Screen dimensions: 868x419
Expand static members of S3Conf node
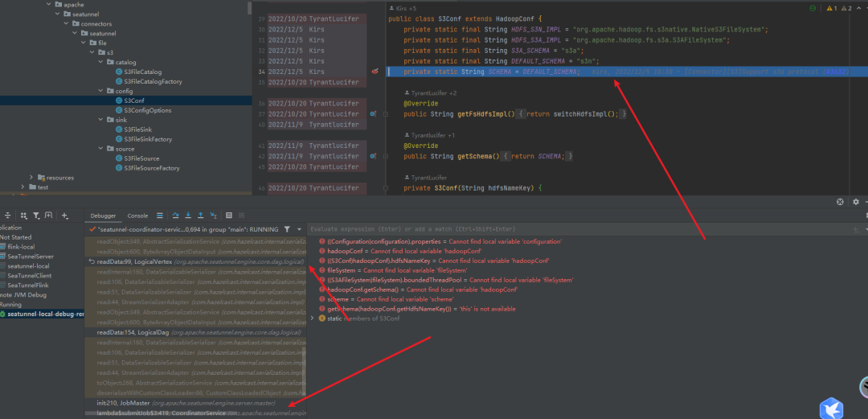coord(313,318)
